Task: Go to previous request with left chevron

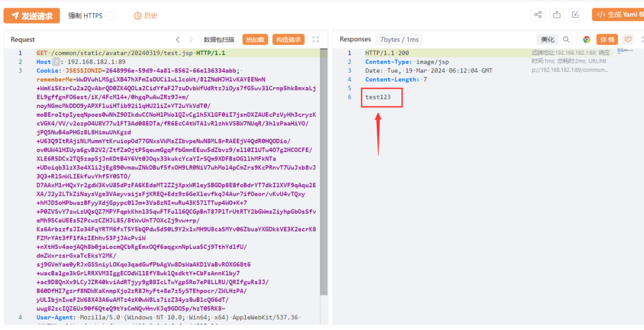Action: pyautogui.click(x=178, y=40)
